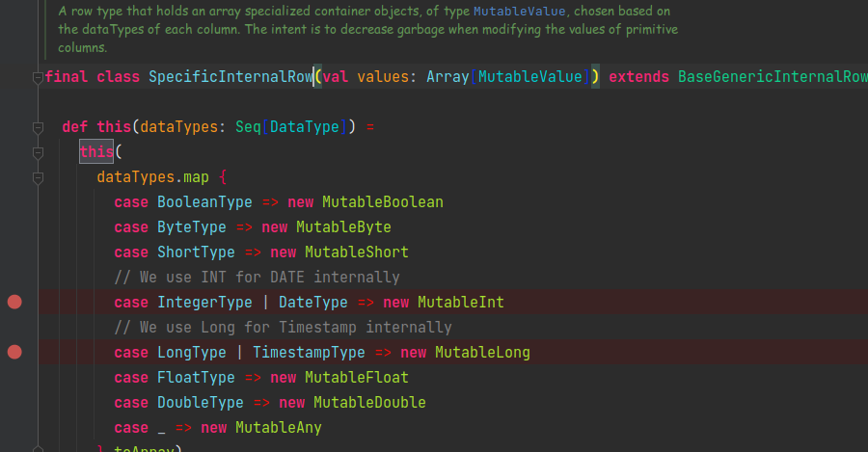Screen dimensions: 868x452
Task: Click the final keyword in class declaration
Action: pos(66,76)
